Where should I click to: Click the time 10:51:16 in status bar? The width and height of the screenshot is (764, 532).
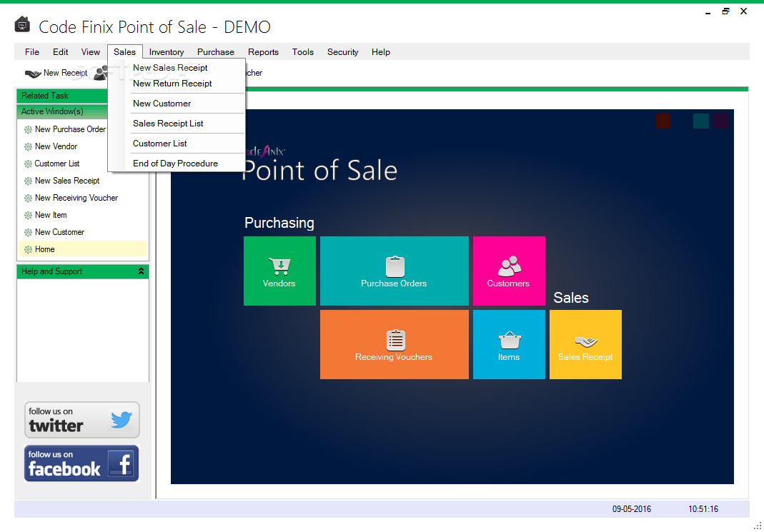tap(703, 509)
